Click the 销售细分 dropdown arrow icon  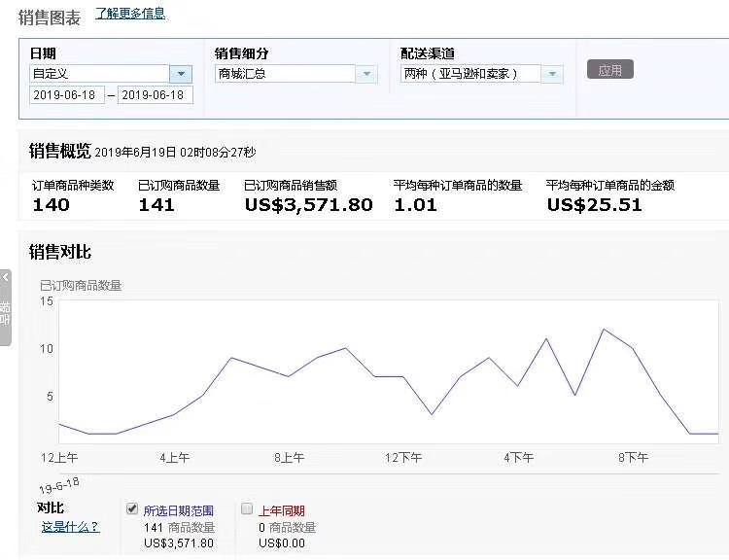coord(366,73)
